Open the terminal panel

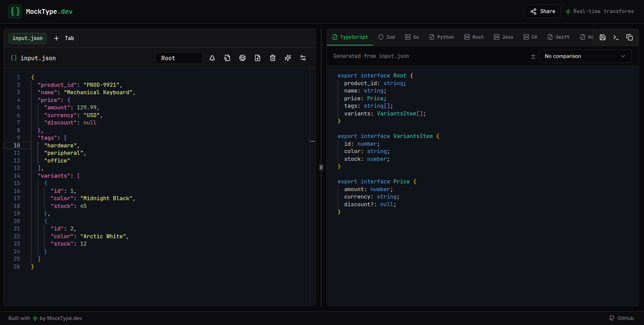click(616, 37)
